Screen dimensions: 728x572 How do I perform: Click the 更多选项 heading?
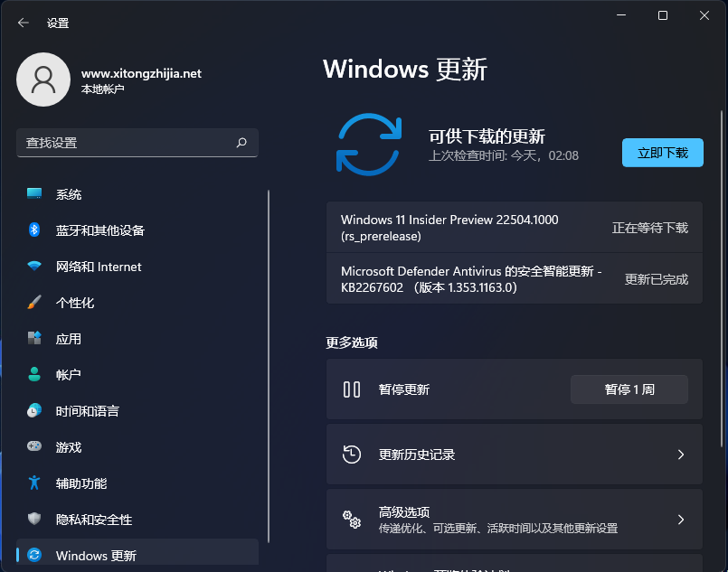[x=352, y=342]
